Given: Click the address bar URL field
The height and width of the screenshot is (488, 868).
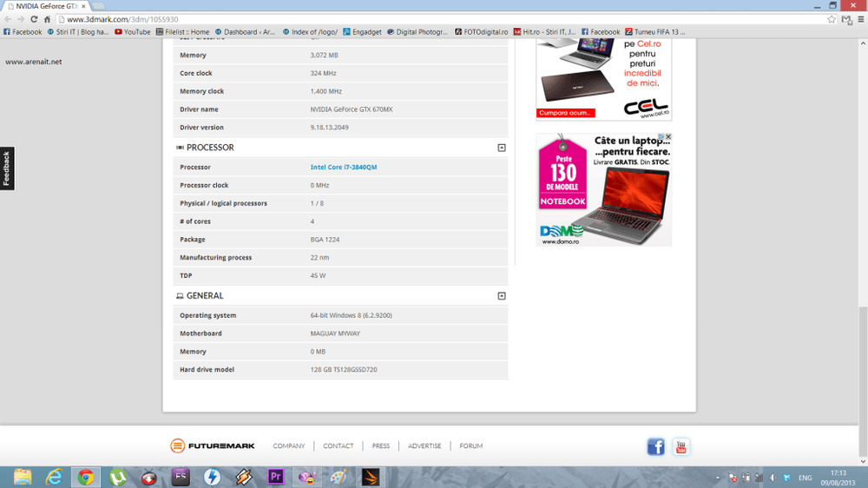Looking at the screenshot, I should pyautogui.click(x=443, y=19).
